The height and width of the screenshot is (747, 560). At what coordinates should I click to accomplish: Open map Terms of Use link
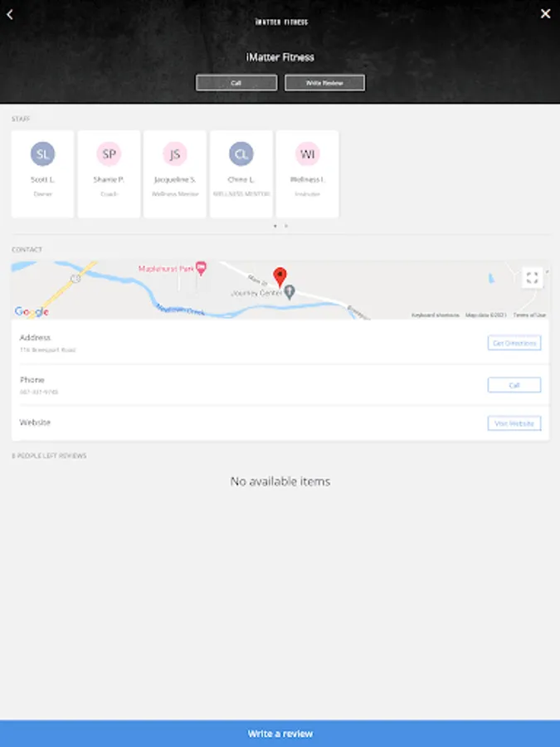tap(529, 315)
